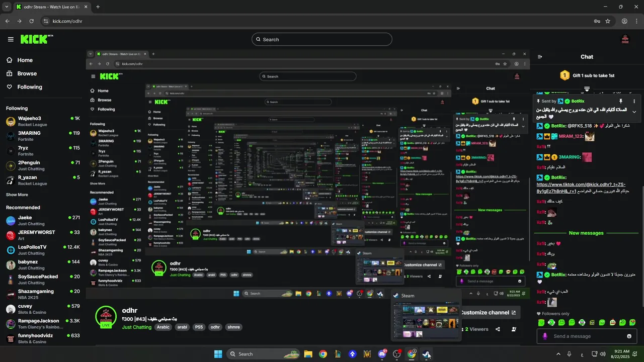Screen dimensions: 644x362
Task: Click the share icon beside Viewers
Action: point(498,329)
